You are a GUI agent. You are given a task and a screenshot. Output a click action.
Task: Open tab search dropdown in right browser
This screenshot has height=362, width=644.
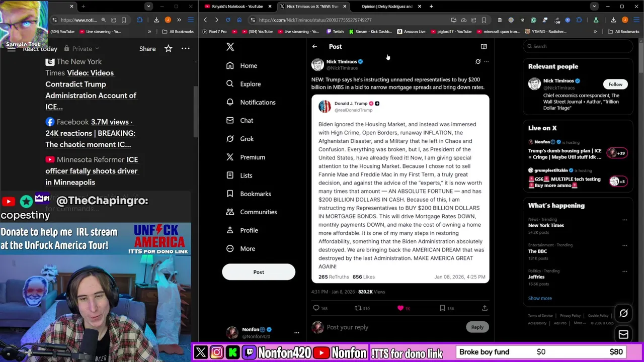coord(594,6)
